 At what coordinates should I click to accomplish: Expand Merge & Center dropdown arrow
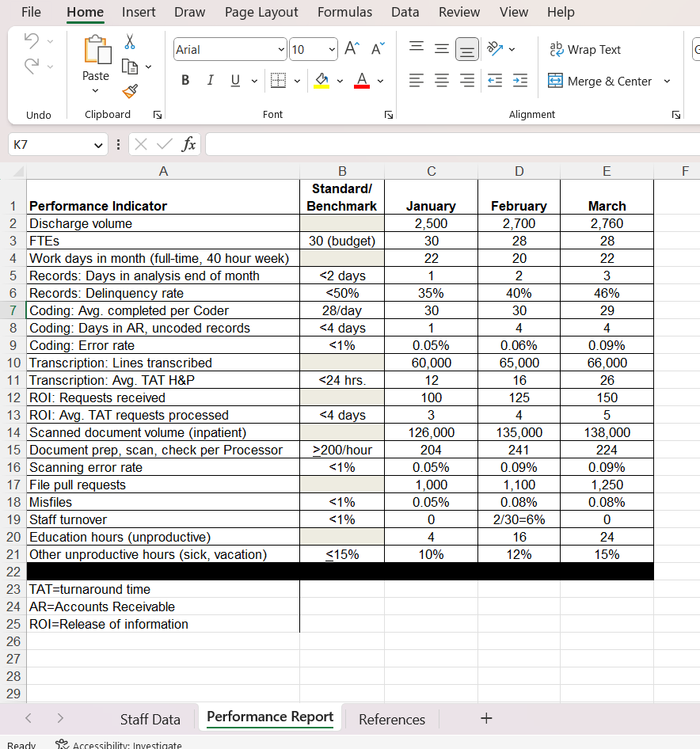coord(667,82)
